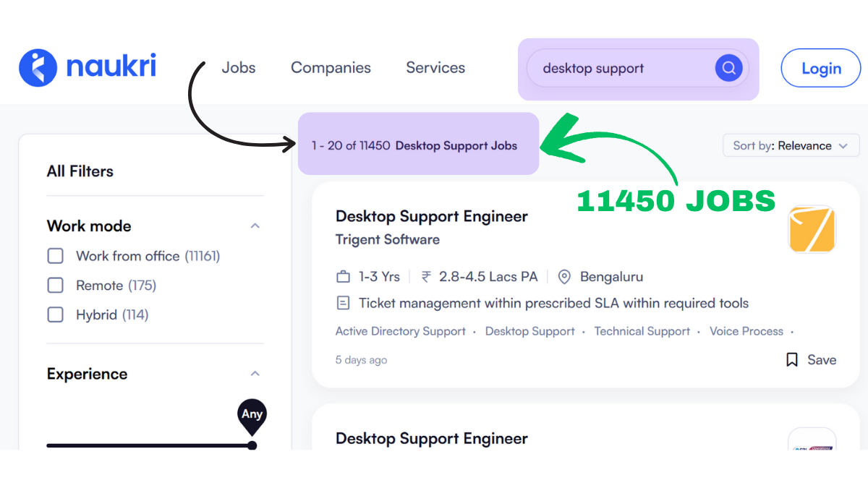
Task: Open the Services menu
Action: coord(435,68)
